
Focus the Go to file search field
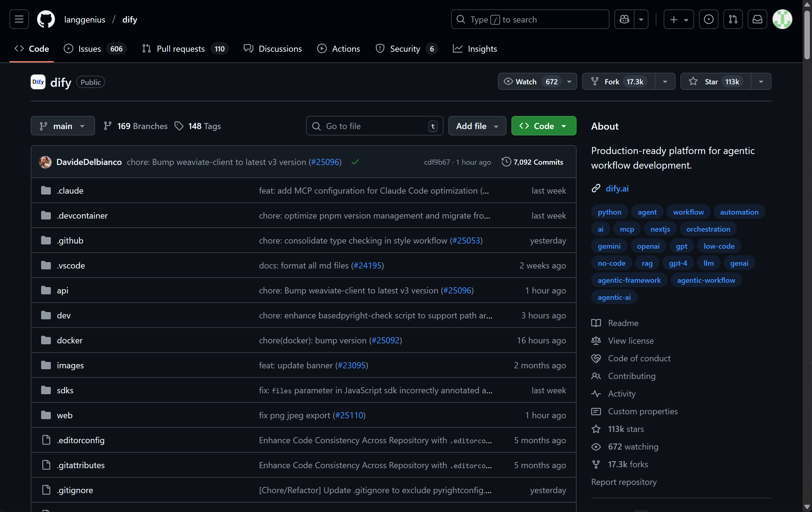click(375, 126)
